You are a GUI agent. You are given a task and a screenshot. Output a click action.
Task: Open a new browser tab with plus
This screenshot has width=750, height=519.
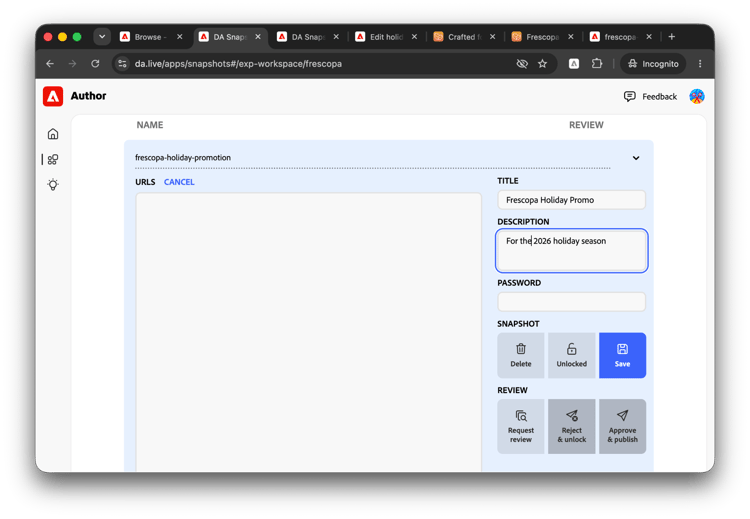[672, 37]
